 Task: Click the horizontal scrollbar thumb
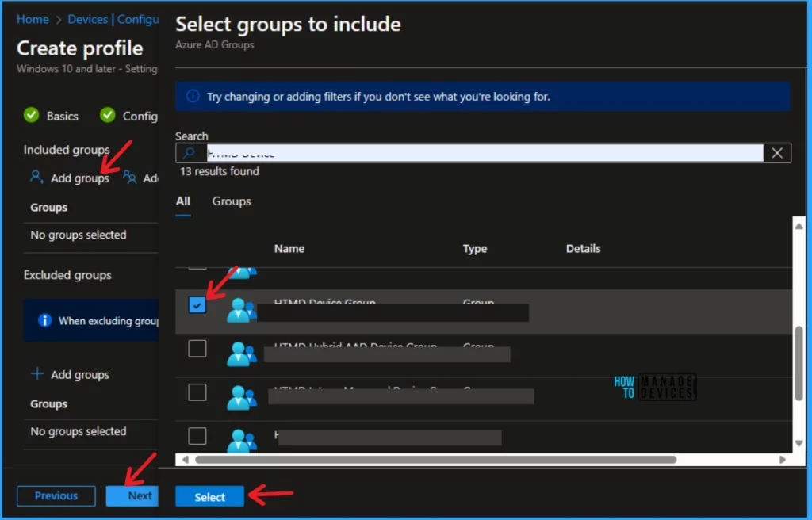point(435,460)
